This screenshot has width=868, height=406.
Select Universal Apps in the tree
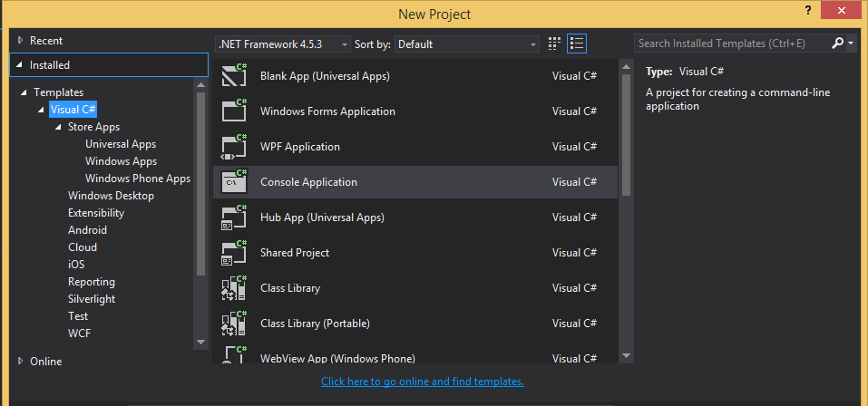[121, 144]
